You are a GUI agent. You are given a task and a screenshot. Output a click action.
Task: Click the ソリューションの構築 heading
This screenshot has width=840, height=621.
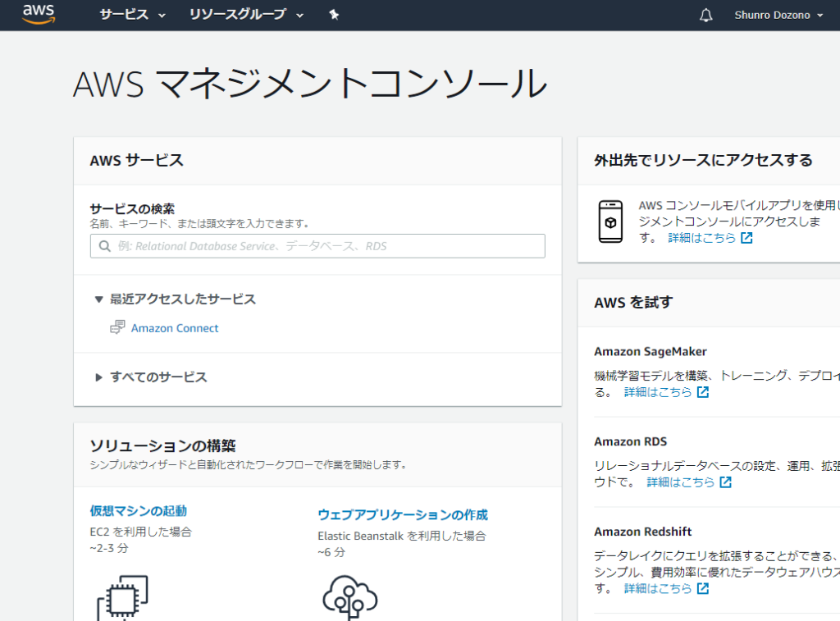pos(163,445)
